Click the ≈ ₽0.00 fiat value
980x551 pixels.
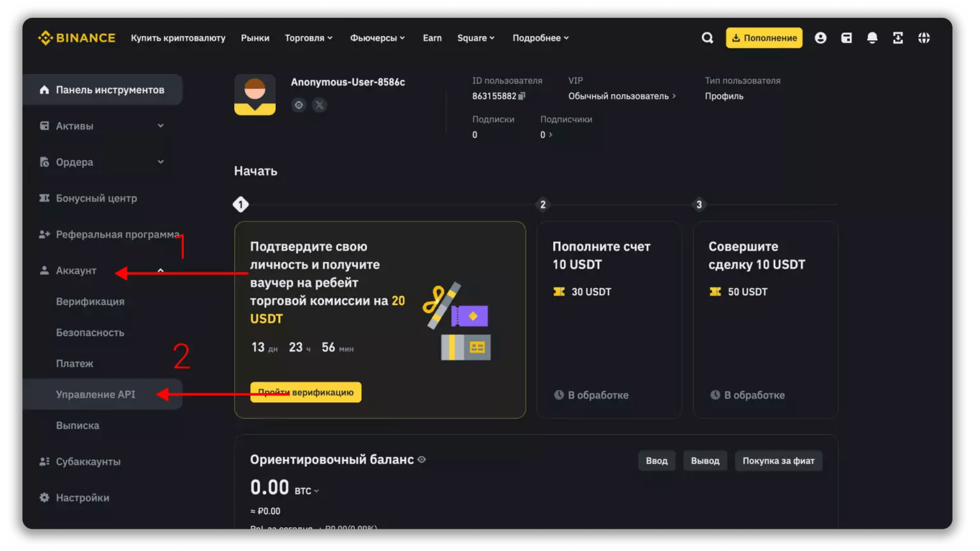[x=265, y=511]
